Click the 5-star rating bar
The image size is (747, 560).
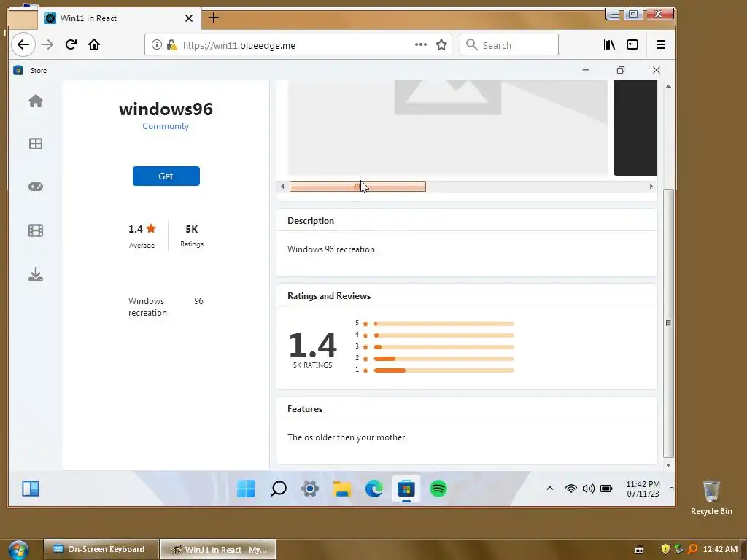coord(444,324)
